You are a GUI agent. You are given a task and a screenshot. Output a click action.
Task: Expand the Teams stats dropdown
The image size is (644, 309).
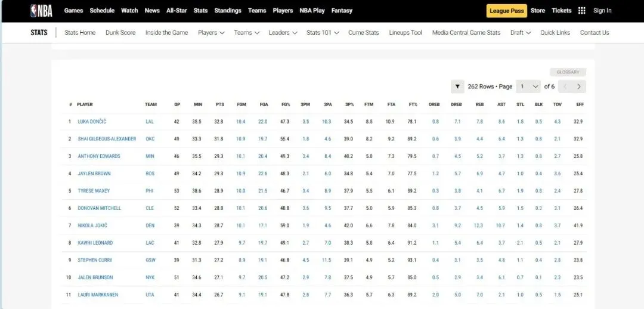(x=247, y=33)
